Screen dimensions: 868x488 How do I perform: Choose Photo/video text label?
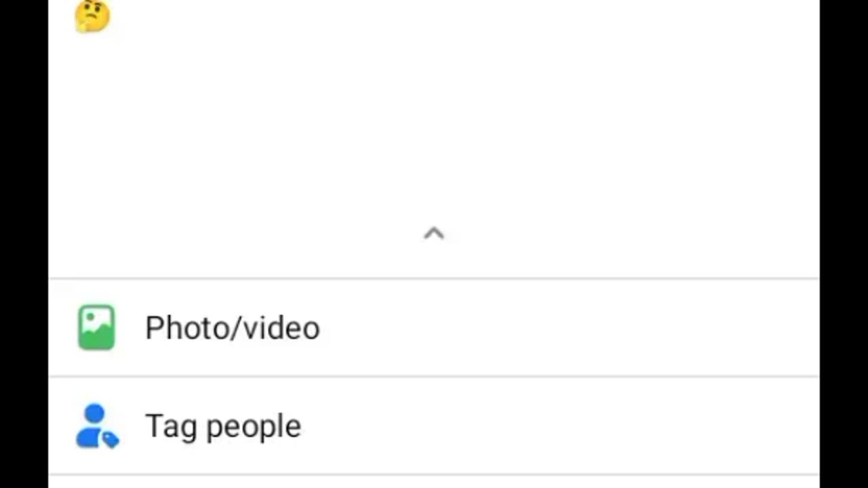[233, 328]
